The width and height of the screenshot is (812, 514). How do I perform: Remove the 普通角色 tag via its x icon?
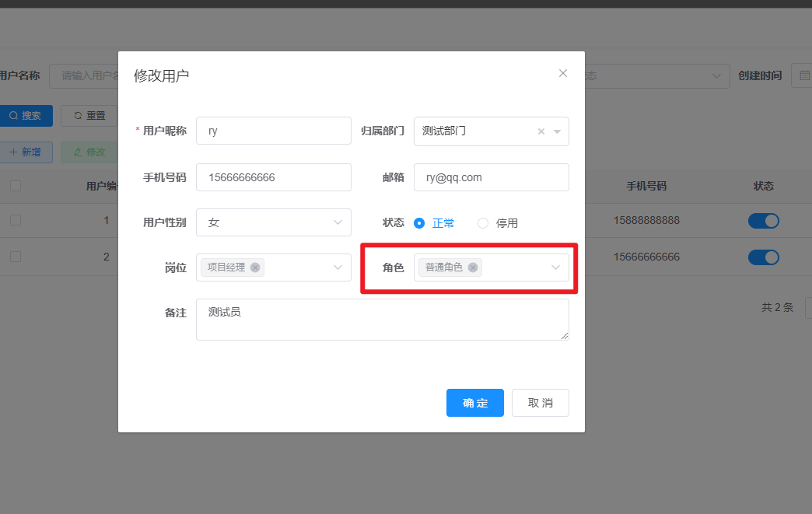tap(472, 267)
